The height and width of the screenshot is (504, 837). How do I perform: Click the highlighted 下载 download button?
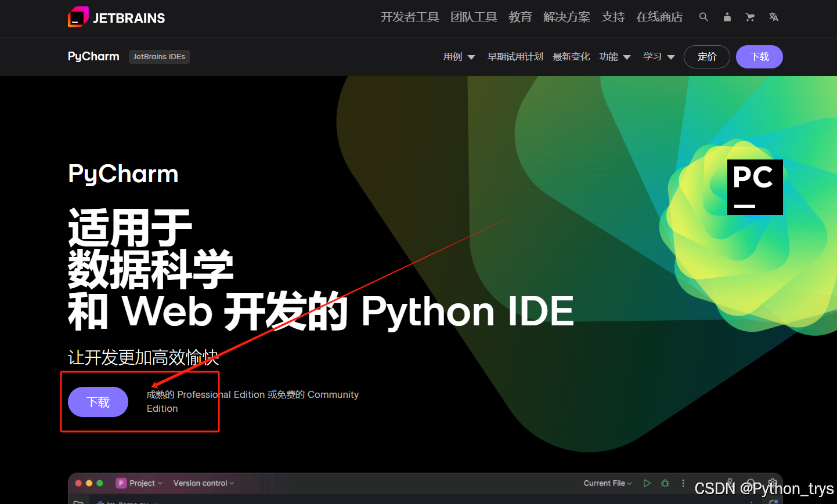tap(98, 401)
